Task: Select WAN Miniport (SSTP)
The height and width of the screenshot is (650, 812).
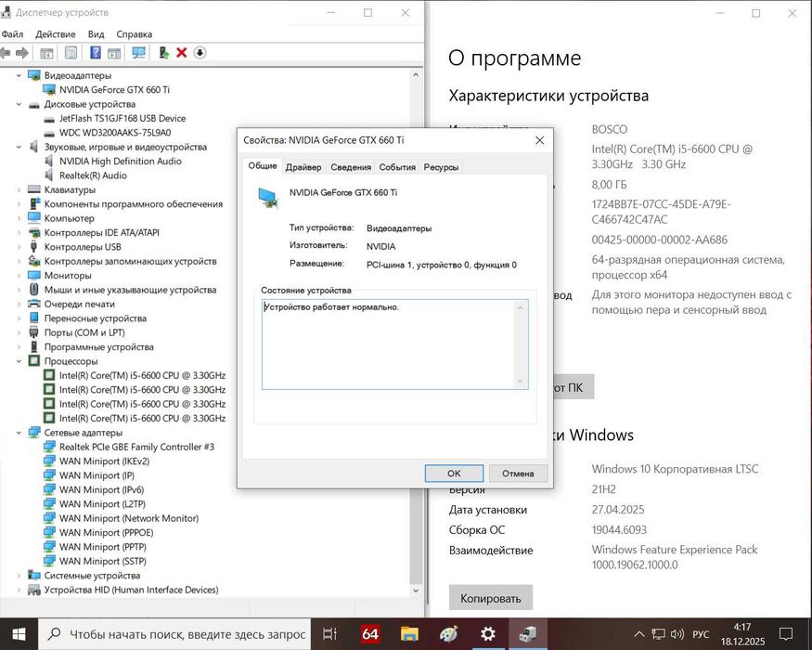Action: pos(102,562)
